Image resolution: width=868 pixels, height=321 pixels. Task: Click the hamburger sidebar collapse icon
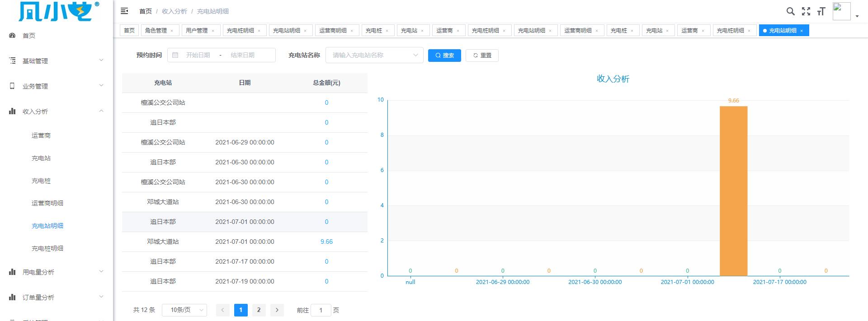[124, 11]
